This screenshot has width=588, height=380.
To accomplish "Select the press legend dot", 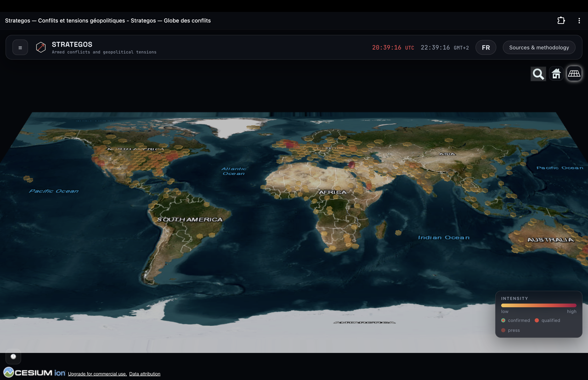I will click(503, 330).
